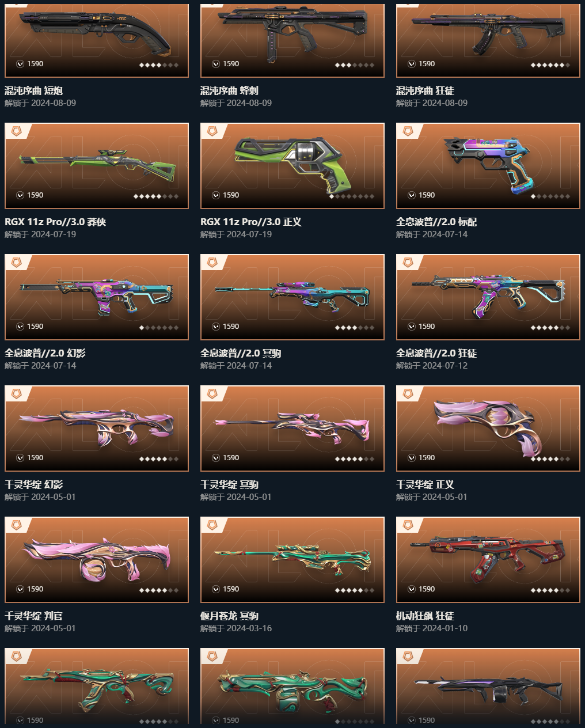Click the tier badge on 全息波普//2.0 冥驹 card

[x=211, y=263]
